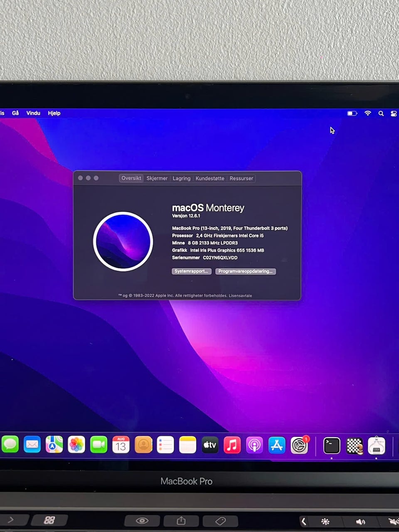
Task: Minimize the About This Mac window
Action: coord(88,178)
